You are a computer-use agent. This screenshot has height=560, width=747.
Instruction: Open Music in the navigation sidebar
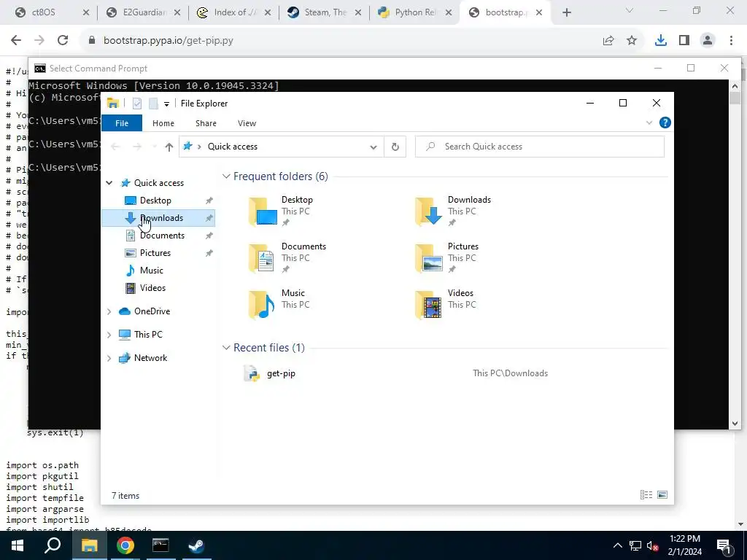pyautogui.click(x=152, y=271)
